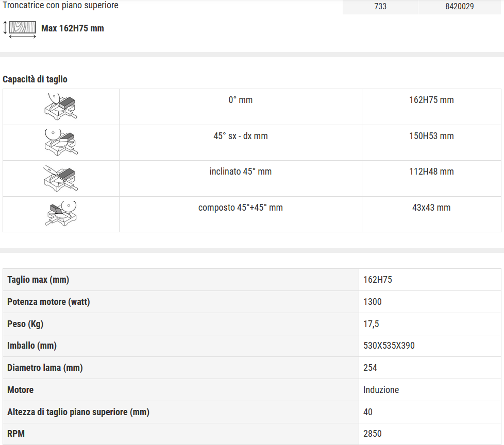
Task: Click the Imballo value 530X535X390
Action: 389,346
